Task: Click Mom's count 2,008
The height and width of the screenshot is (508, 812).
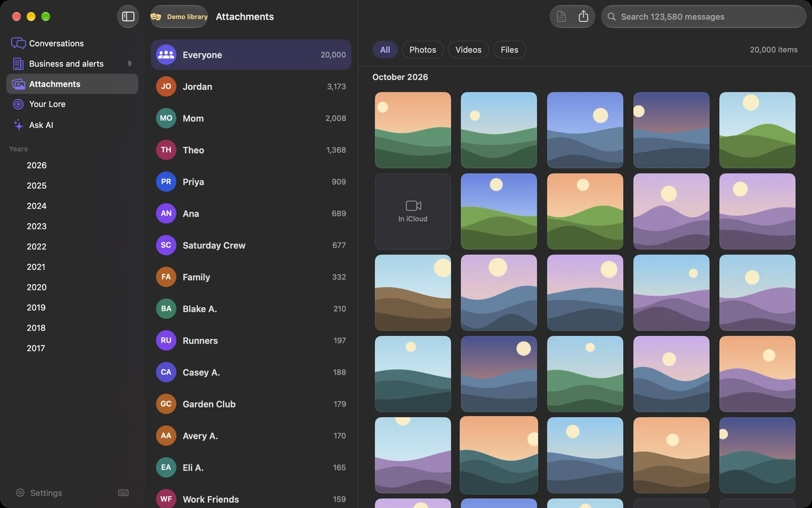Action: (x=335, y=118)
